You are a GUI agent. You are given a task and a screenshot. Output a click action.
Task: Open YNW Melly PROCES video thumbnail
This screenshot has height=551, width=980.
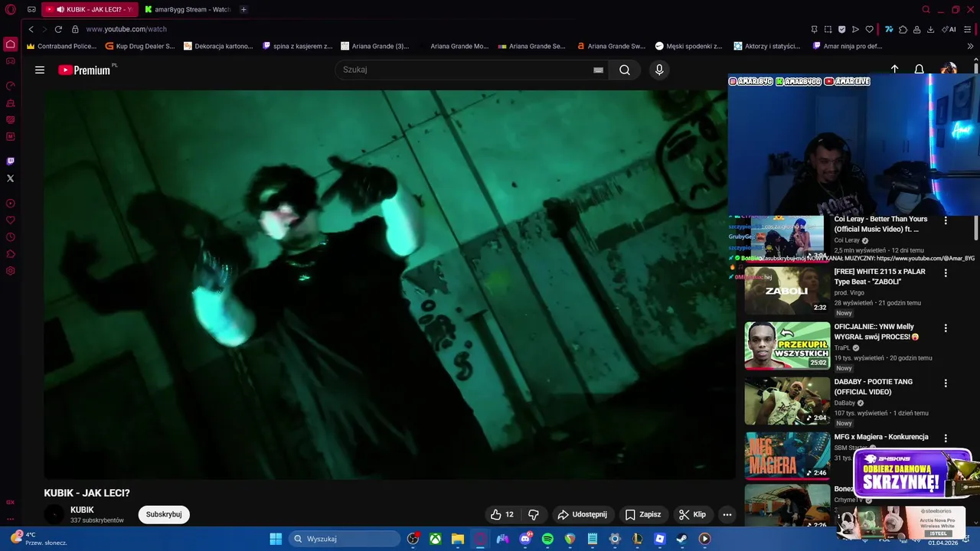point(787,345)
